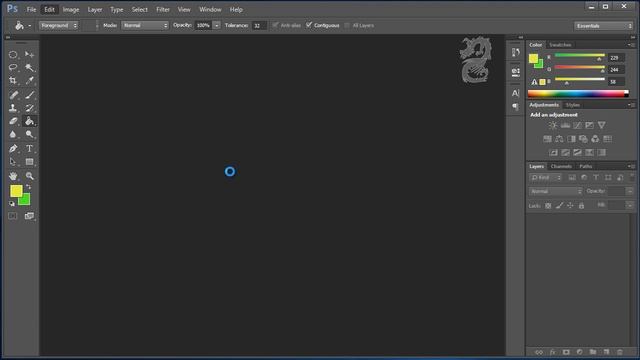Image resolution: width=640 pixels, height=360 pixels.
Task: Change the screen mode
Action: [29, 216]
